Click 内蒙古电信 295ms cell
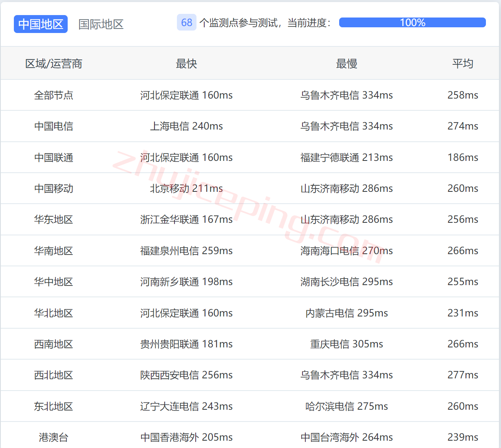Viewport: 501px width, 448px height. [x=347, y=313]
